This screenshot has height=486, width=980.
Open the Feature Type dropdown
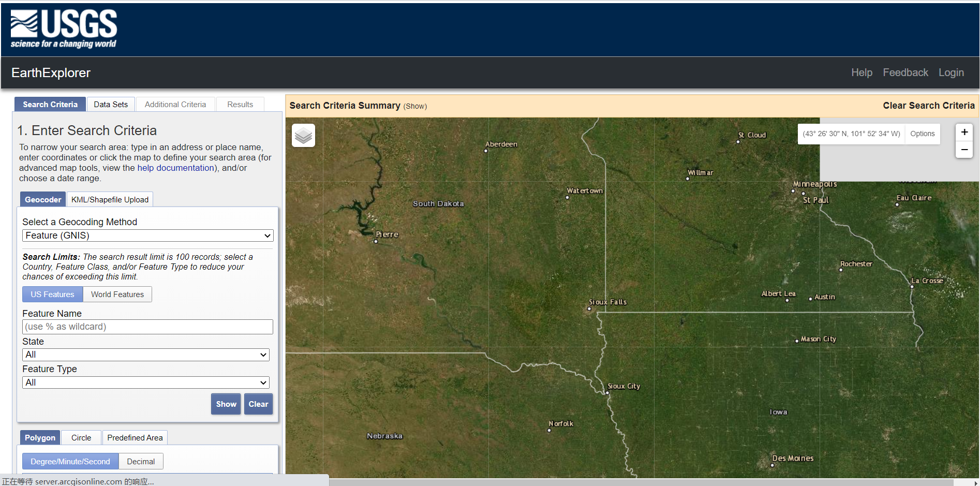(x=145, y=383)
